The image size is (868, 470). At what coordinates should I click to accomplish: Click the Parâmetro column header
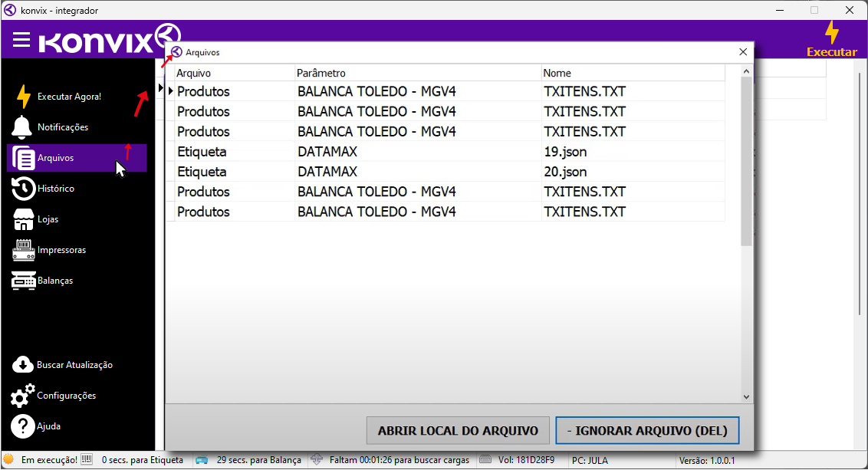click(x=418, y=73)
